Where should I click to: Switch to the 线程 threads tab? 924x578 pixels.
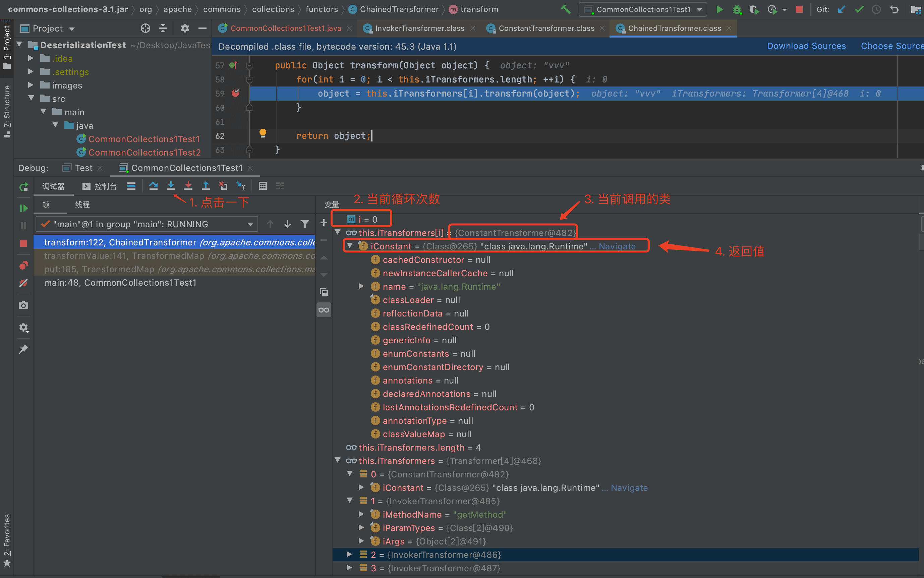(x=82, y=205)
